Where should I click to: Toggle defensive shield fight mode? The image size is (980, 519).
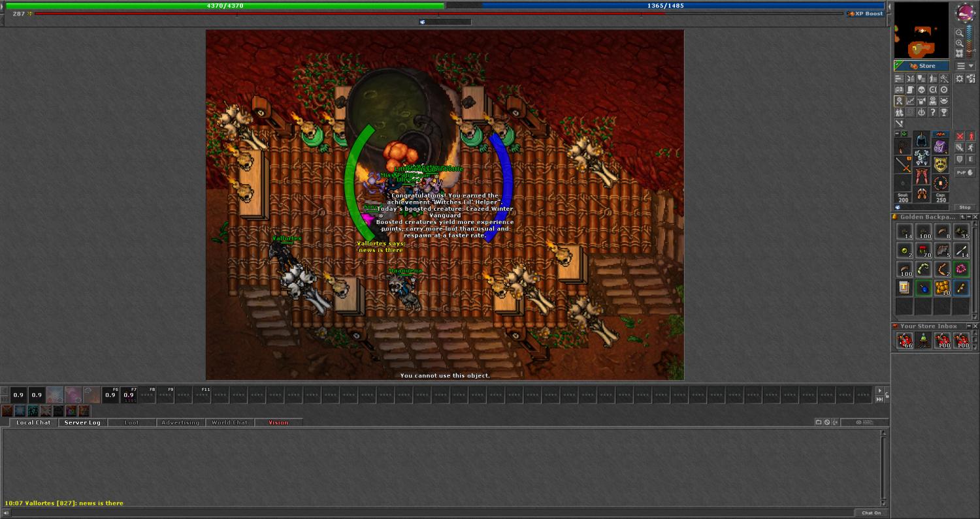[960, 159]
